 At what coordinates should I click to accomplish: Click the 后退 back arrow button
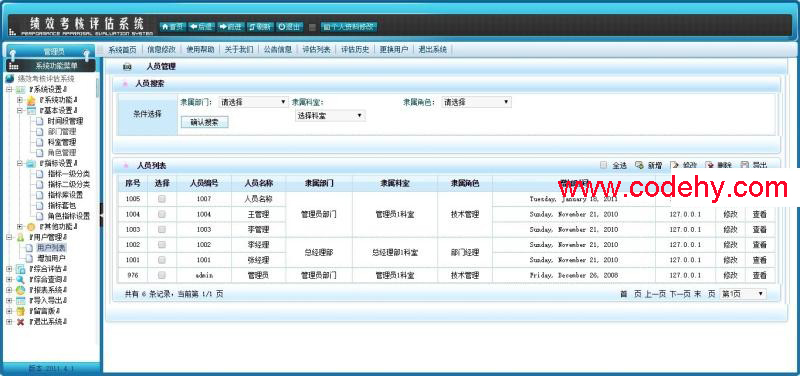click(201, 27)
